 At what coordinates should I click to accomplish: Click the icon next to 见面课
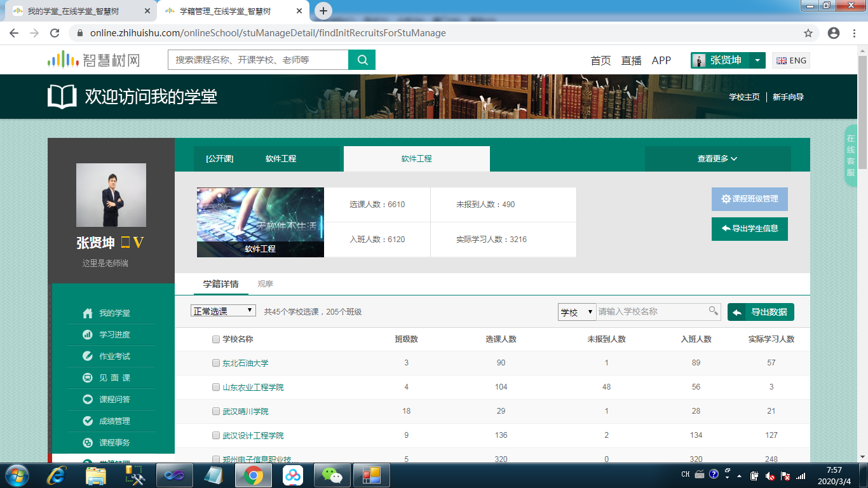[88, 378]
